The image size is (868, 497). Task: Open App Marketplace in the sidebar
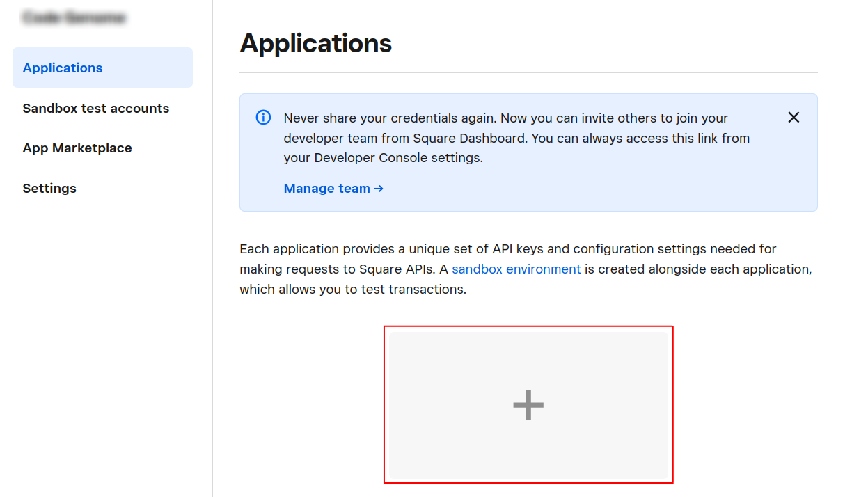[77, 148]
